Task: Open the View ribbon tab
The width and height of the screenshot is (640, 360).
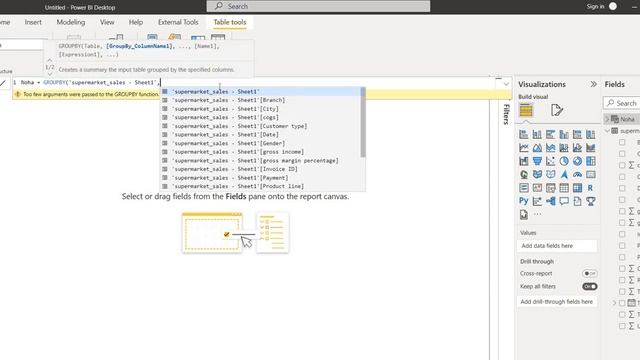Action: (x=107, y=22)
